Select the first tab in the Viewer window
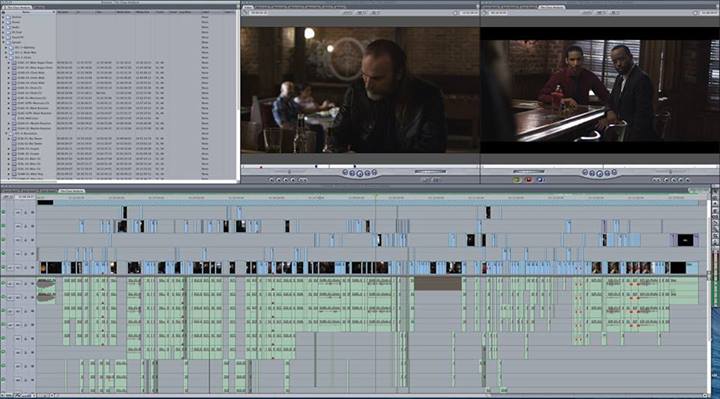The image size is (720, 399). [x=248, y=7]
